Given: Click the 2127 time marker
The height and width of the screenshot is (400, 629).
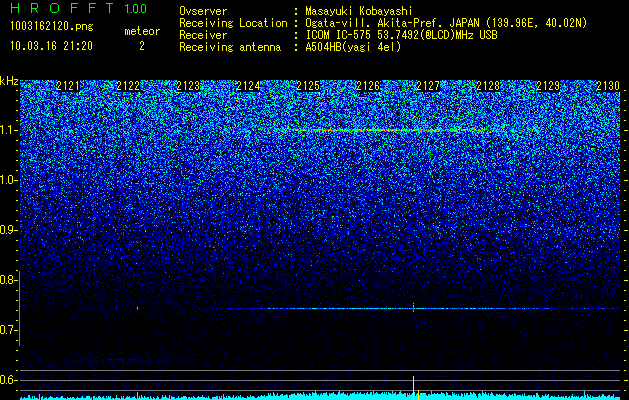Looking at the screenshot, I should [x=428, y=86].
